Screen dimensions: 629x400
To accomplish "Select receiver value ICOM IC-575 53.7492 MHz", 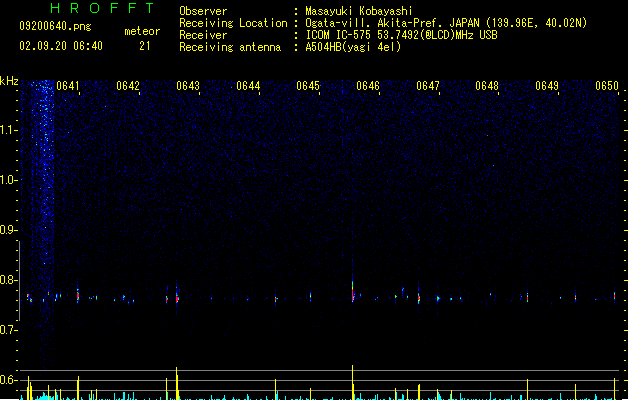I will [401, 35].
